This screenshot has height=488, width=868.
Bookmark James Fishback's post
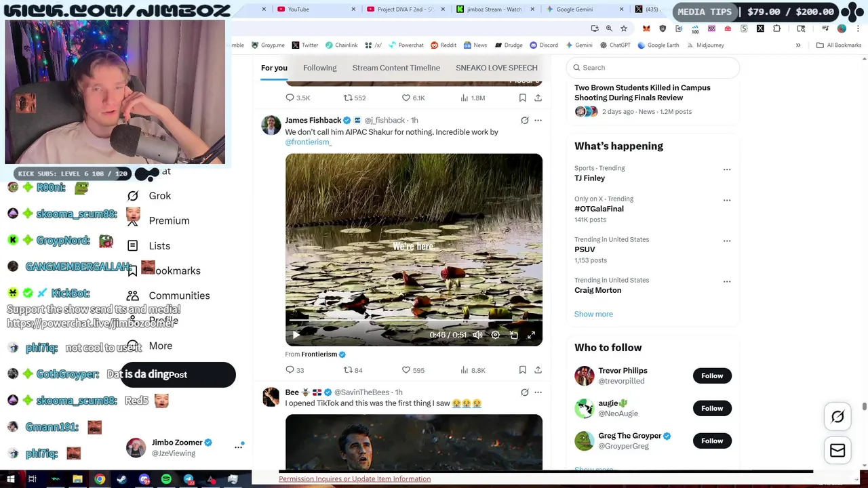522,370
